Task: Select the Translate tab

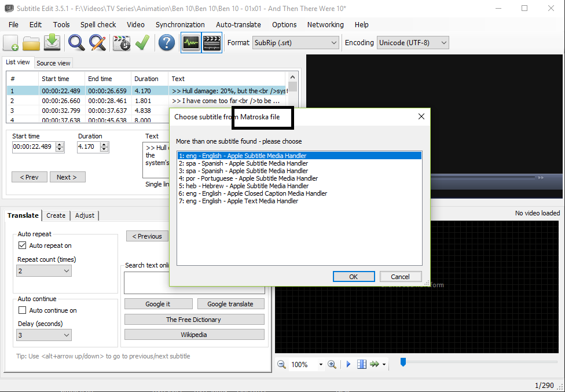Action: (23, 215)
